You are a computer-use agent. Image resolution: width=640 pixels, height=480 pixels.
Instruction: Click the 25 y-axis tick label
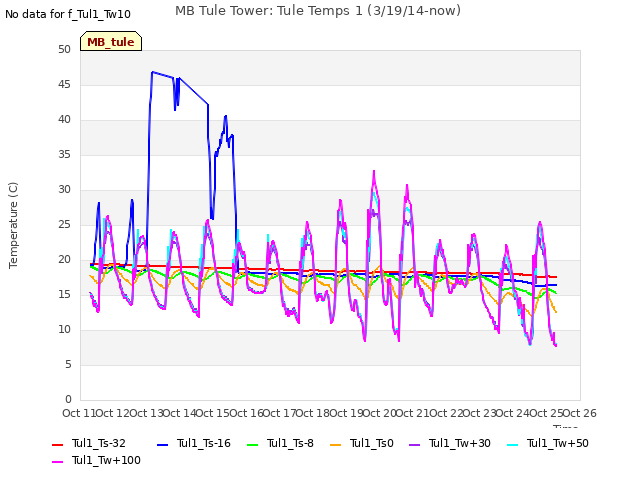[x=64, y=225]
